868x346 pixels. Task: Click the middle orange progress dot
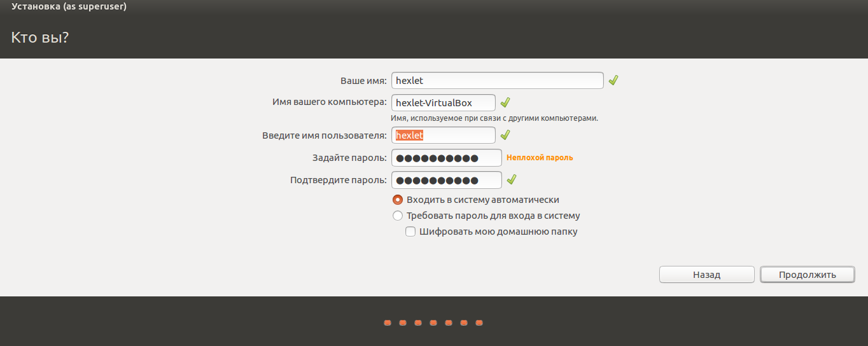click(433, 323)
